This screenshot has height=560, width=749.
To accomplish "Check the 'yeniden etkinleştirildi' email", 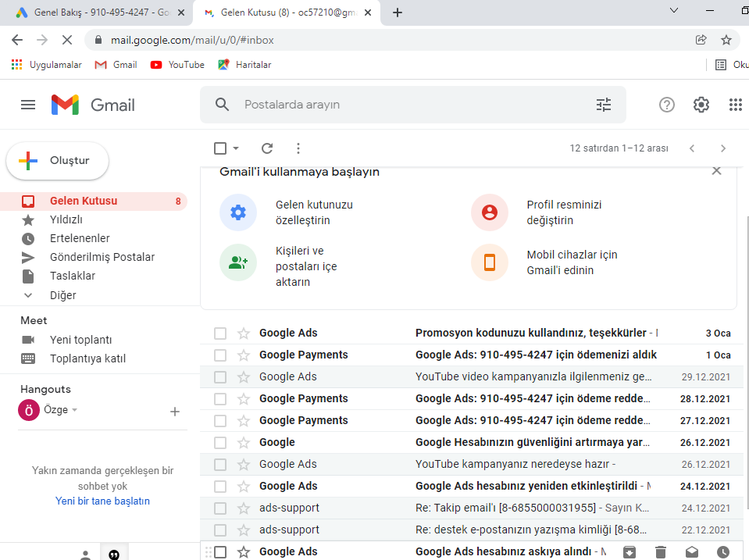I will (220, 487).
